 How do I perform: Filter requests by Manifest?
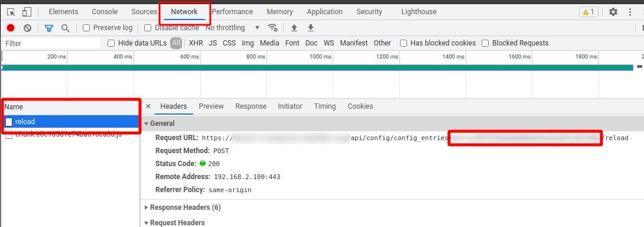pos(354,43)
